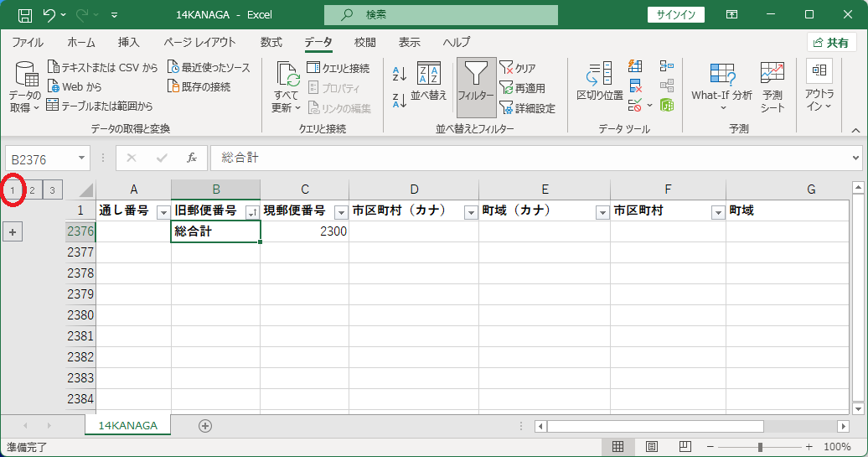
Task: Switch to the 表示 tab
Action: coord(410,42)
